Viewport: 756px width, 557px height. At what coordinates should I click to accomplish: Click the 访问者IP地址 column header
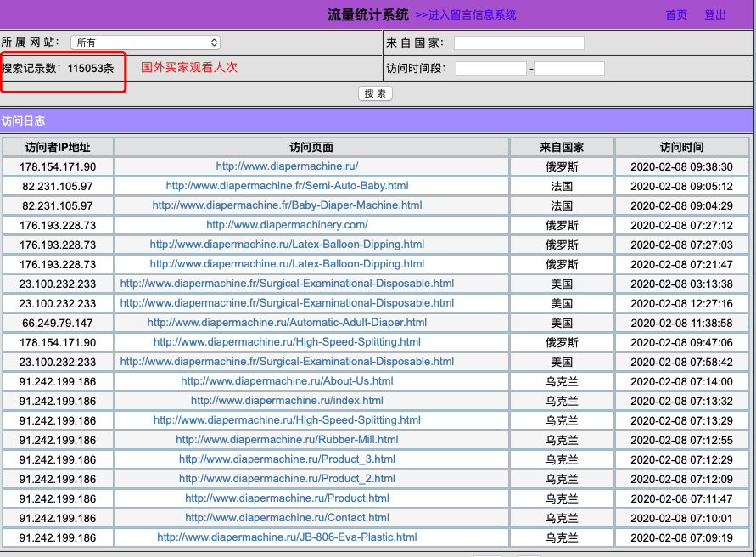[x=58, y=147]
